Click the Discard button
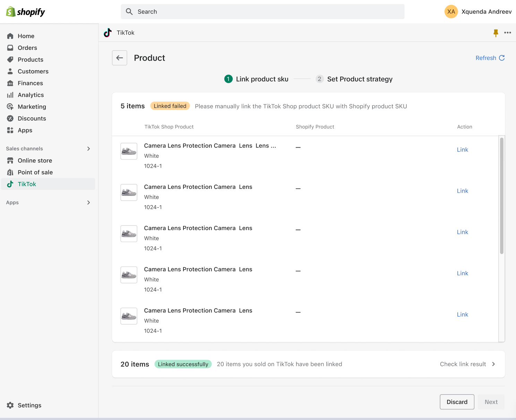Image resolution: width=516 pixels, height=420 pixels. pos(457,402)
